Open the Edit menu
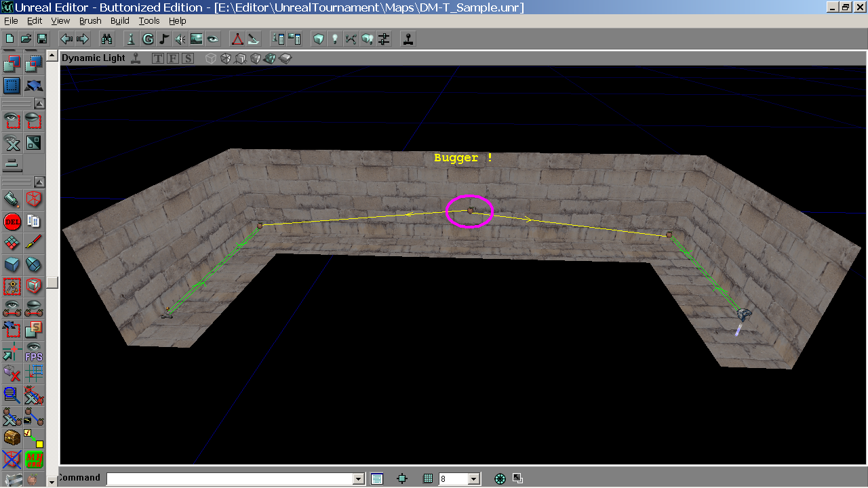Screen dimensions: 868x488 point(35,21)
